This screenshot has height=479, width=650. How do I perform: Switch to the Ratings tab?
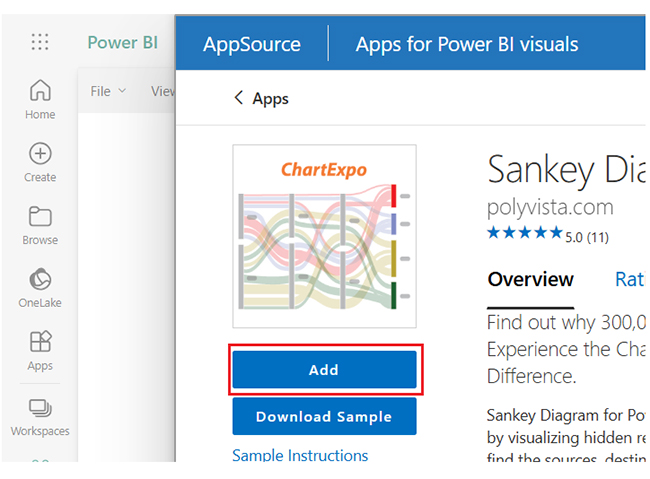(x=629, y=280)
